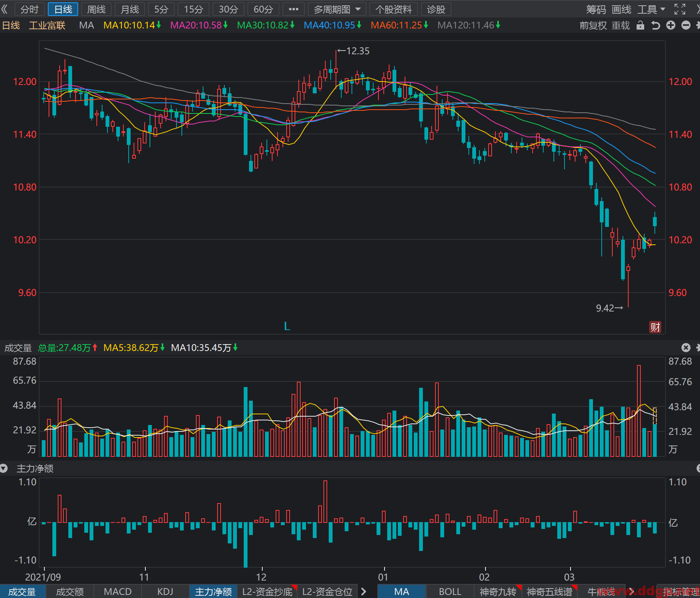Open the 诊股 stock diagnosis
The width and height of the screenshot is (700, 598).
pyautogui.click(x=436, y=9)
